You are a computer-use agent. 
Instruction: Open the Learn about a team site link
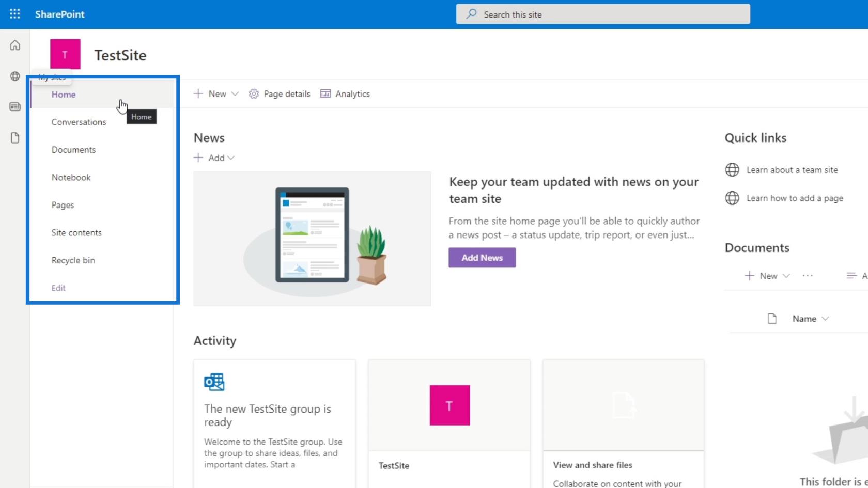click(x=792, y=169)
